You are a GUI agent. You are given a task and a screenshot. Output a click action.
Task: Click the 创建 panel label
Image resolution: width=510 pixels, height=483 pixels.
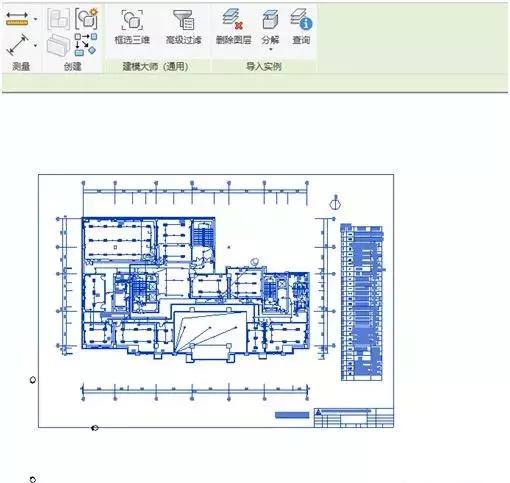tap(73, 67)
